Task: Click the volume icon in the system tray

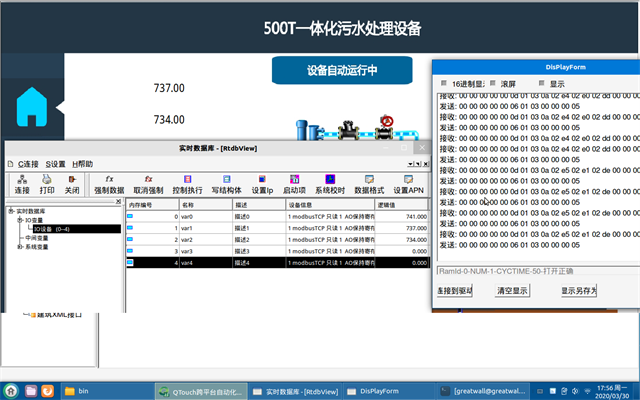Action: (x=576, y=391)
